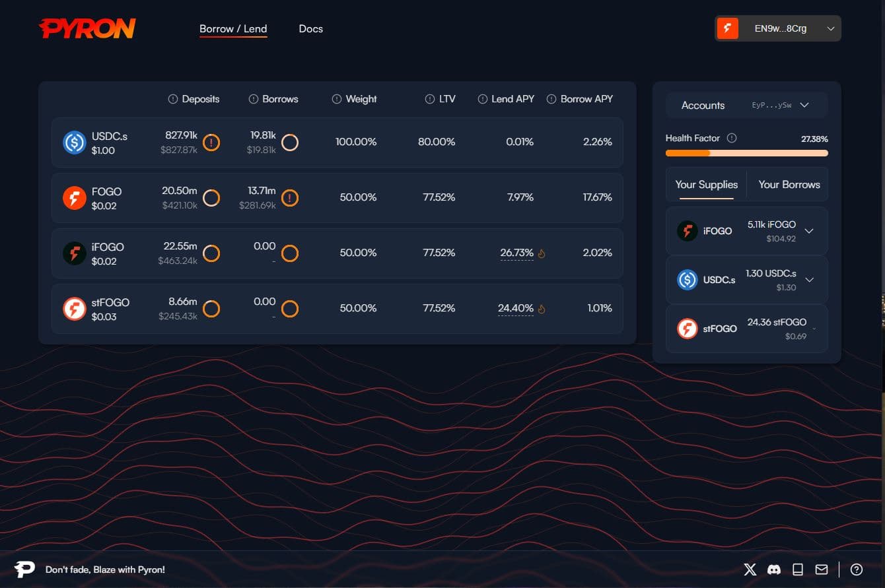This screenshot has height=588, width=885.
Task: Open the Docs navigation link
Action: point(310,29)
